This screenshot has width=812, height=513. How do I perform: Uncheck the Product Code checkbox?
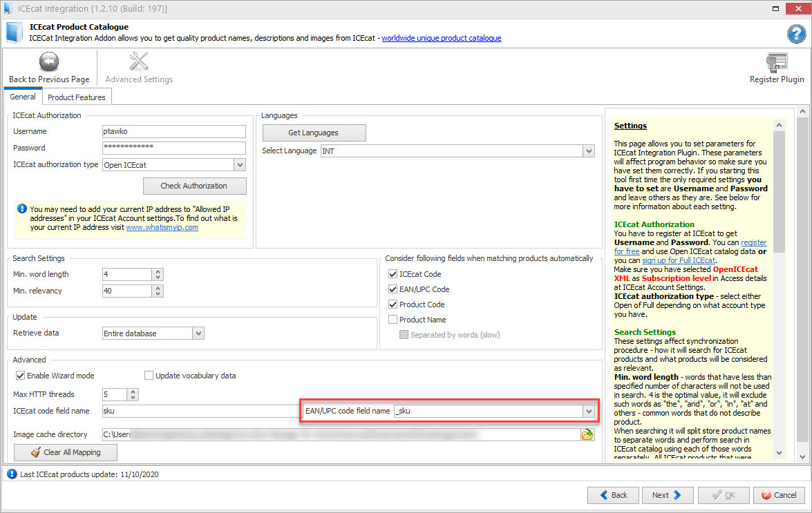pyautogui.click(x=393, y=304)
